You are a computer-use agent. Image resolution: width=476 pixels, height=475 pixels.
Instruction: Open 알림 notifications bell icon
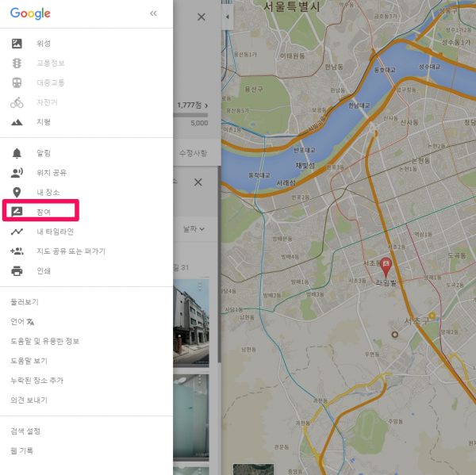(17, 153)
